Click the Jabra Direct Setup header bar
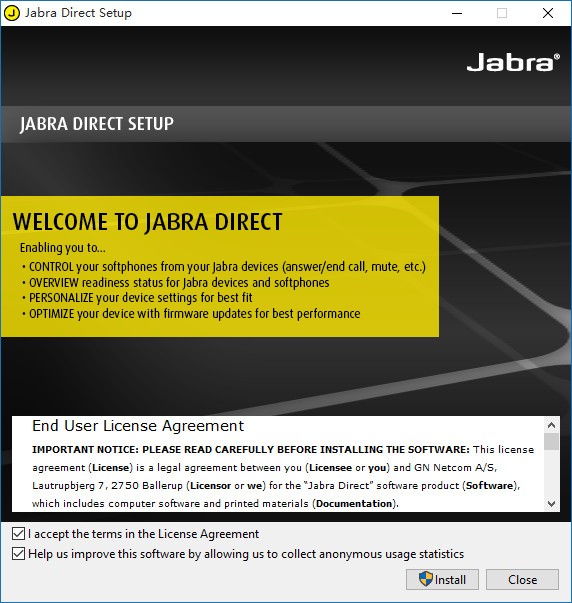Screen dimensions: 572x603 tap(286, 124)
